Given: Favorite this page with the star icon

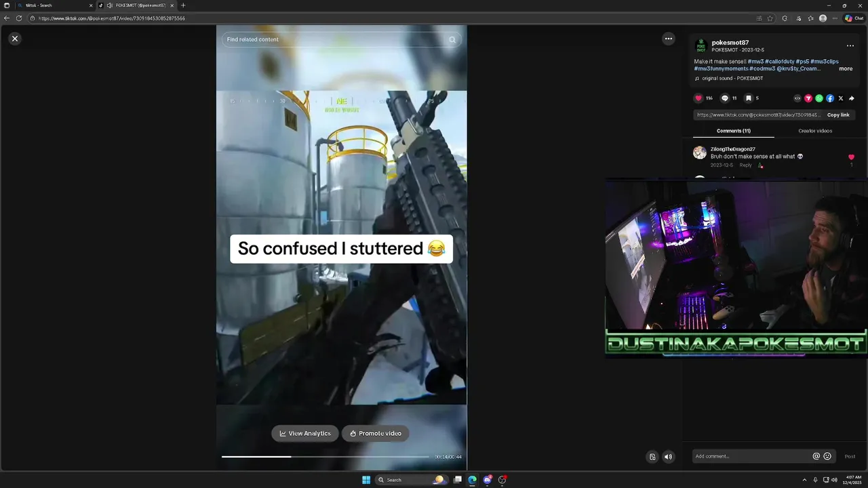Looking at the screenshot, I should click(x=770, y=18).
